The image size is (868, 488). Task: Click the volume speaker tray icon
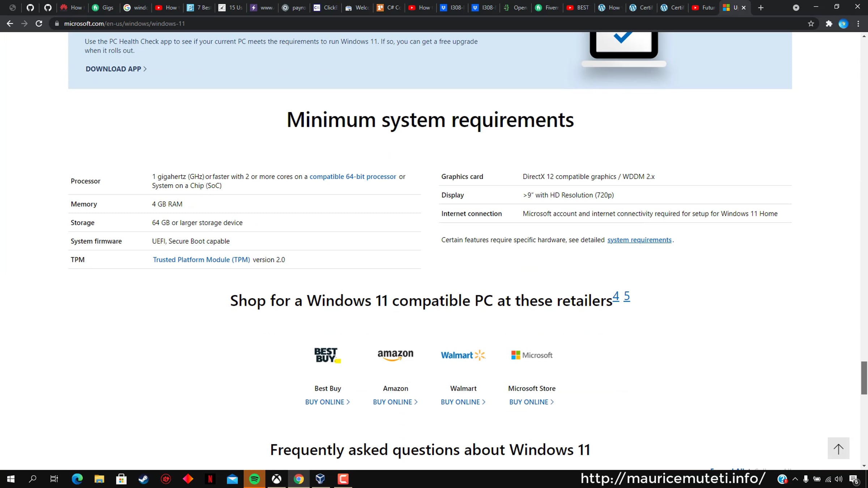[839, 479]
